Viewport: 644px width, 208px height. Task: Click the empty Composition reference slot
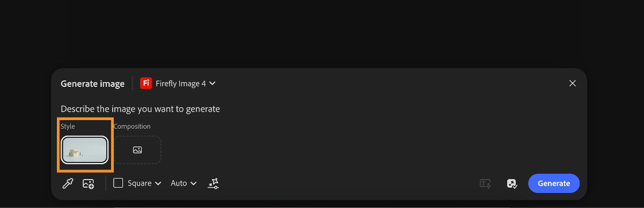(137, 150)
